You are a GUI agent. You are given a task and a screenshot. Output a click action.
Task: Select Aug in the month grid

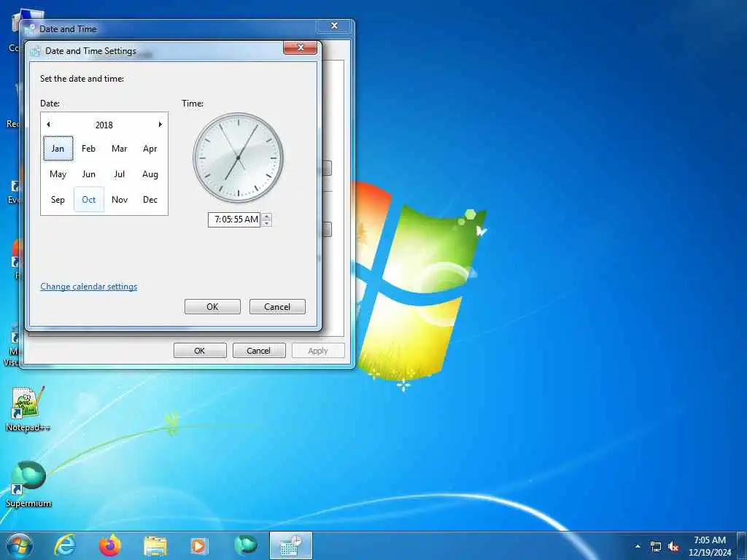pos(150,174)
